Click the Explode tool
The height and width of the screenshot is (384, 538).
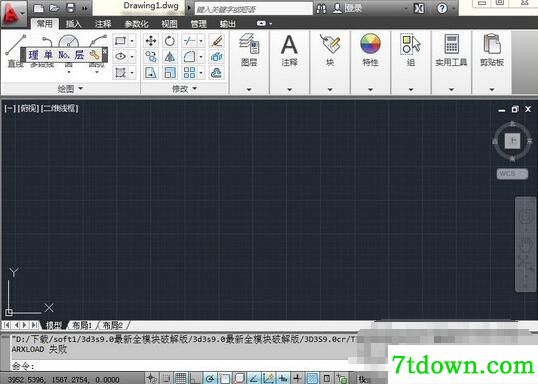217,57
